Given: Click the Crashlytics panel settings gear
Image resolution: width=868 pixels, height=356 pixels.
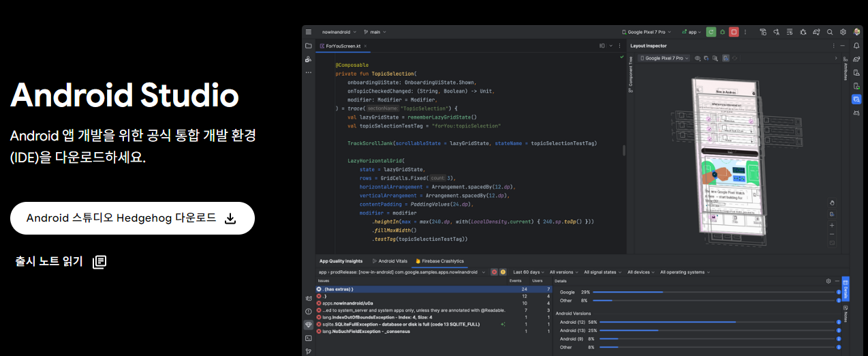Looking at the screenshot, I should click(828, 281).
